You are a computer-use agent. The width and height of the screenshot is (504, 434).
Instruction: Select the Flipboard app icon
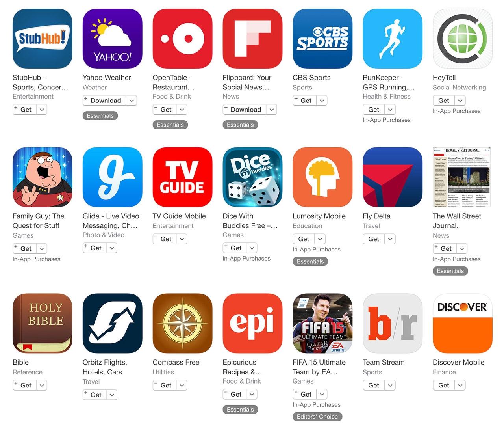tap(252, 39)
